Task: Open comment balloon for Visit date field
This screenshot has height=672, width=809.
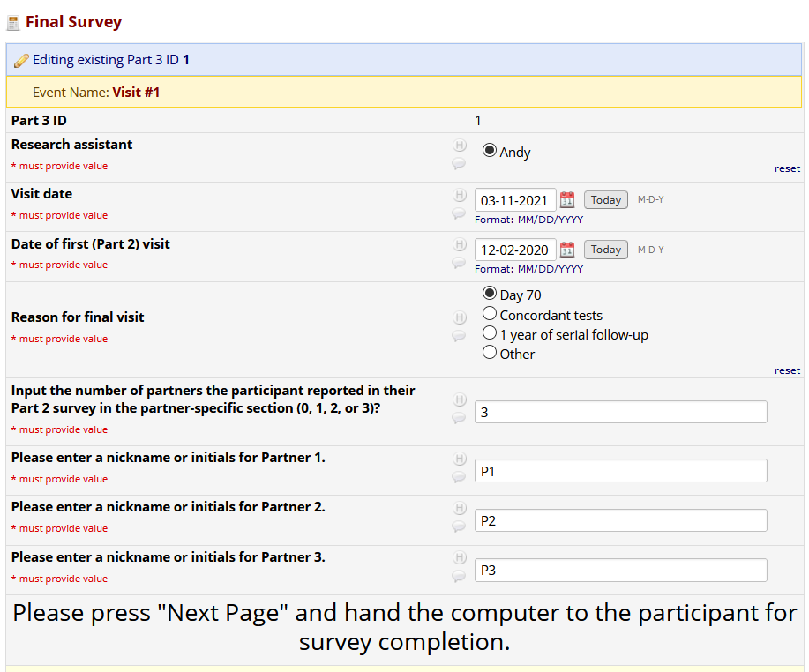Action: click(x=459, y=213)
